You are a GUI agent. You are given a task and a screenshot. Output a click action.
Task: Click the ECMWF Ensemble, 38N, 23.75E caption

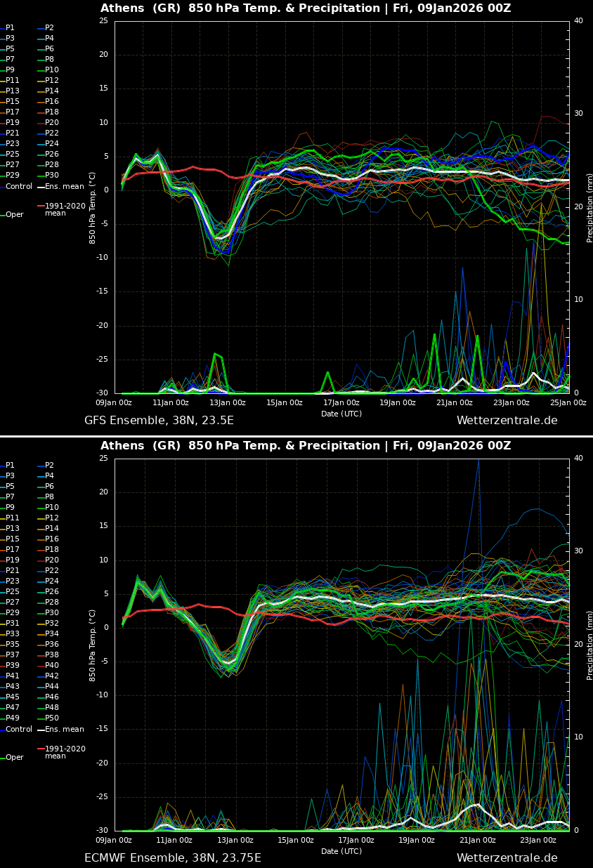pos(172,858)
